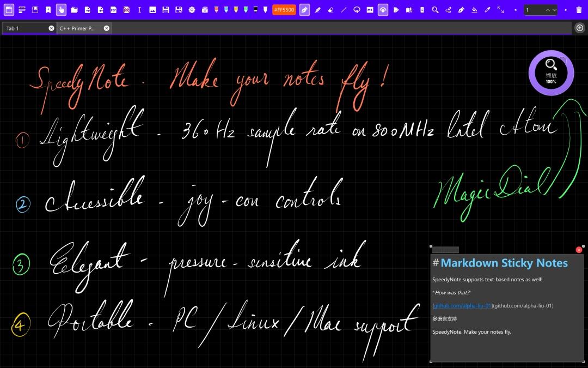Toggle the Markdown notes button
588x368 pixels.
[x=370, y=10]
